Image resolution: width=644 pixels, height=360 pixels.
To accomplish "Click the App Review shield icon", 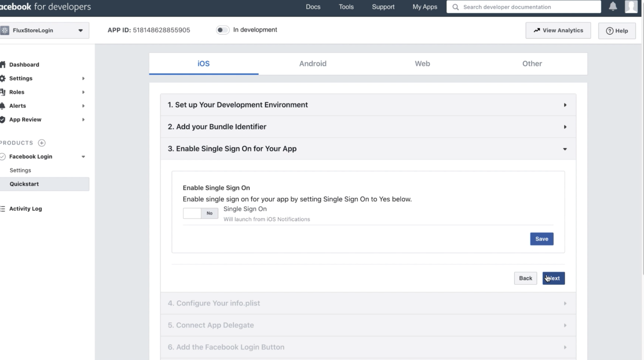I will [x=2, y=119].
